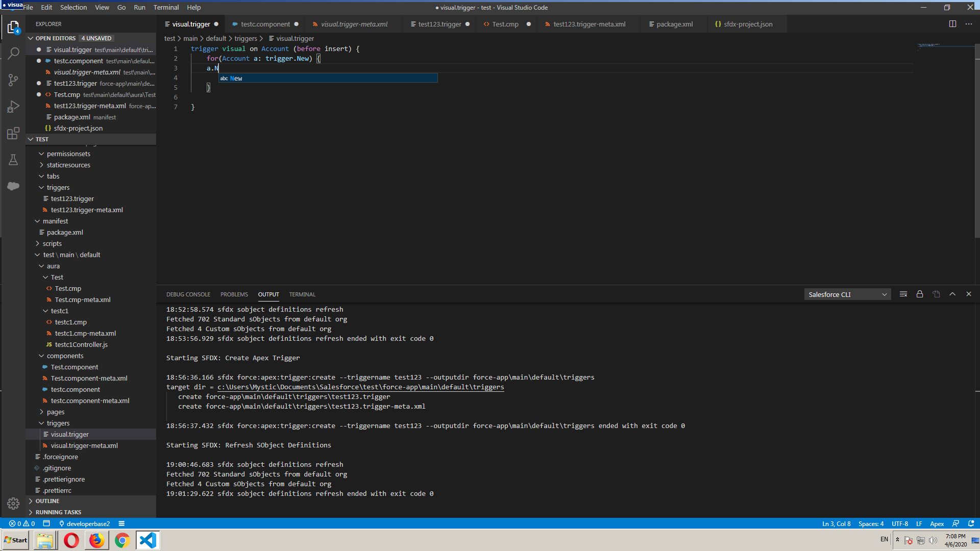Open the Salesforce org browser cloud icon
The height and width of the screenshot is (551, 980).
(13, 186)
